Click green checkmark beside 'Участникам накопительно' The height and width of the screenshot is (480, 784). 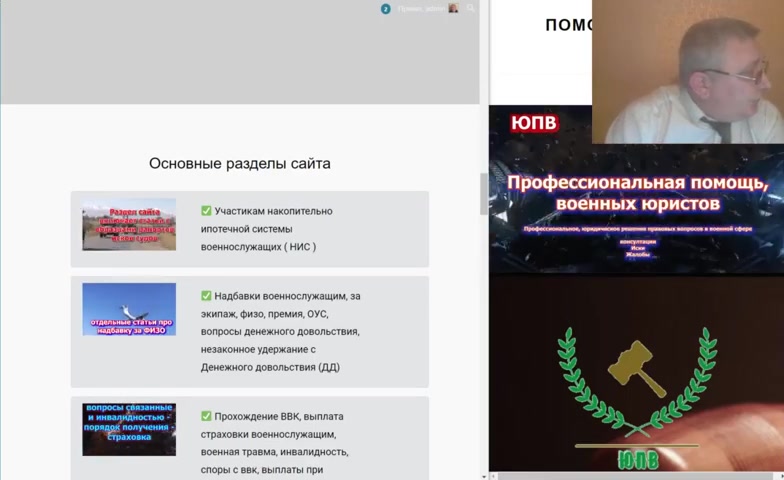click(x=206, y=211)
